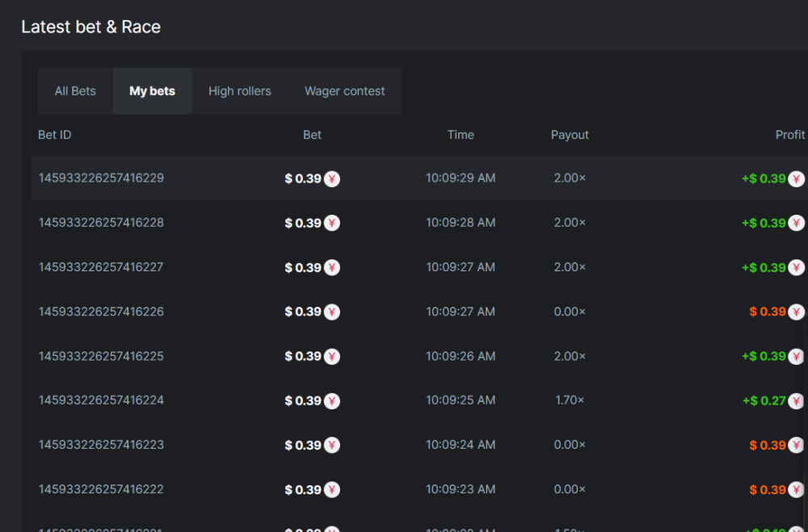The image size is (808, 532).
Task: Open the Wager contest tab
Action: coord(345,91)
